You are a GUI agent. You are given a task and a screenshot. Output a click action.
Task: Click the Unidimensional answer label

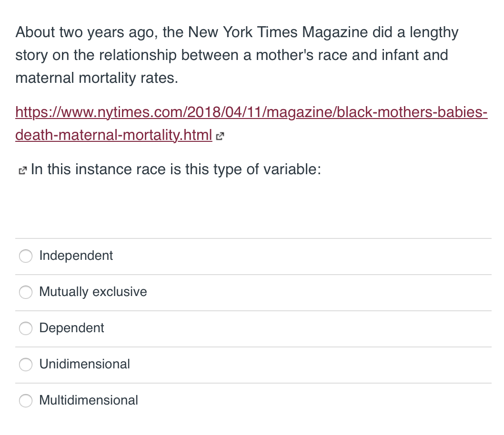84,364
